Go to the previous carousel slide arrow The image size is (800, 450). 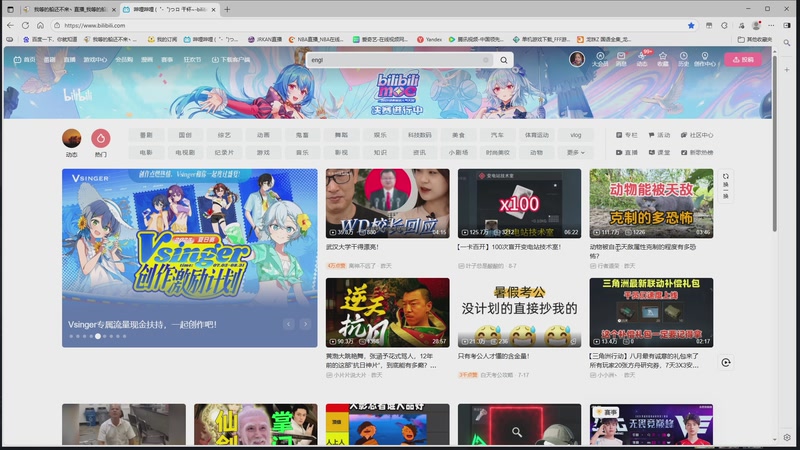pyautogui.click(x=288, y=324)
